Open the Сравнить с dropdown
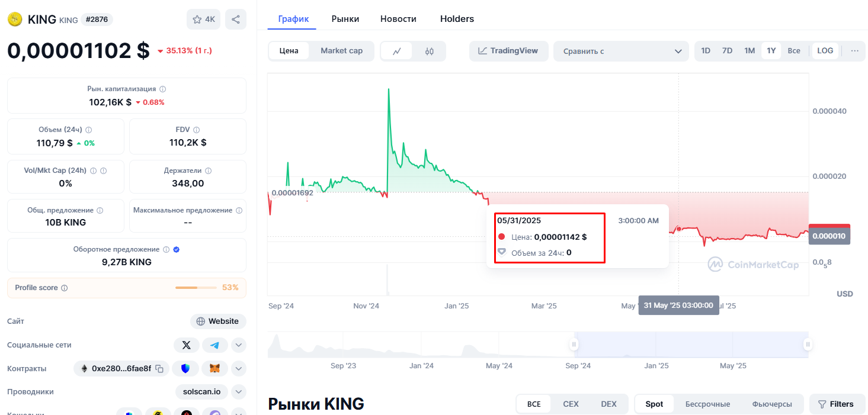 pyautogui.click(x=622, y=51)
